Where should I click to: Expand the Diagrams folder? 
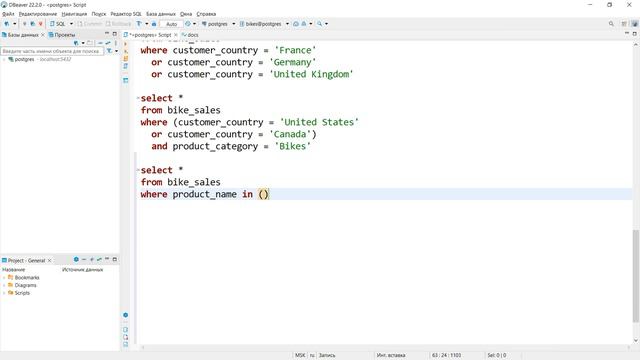pos(4,285)
